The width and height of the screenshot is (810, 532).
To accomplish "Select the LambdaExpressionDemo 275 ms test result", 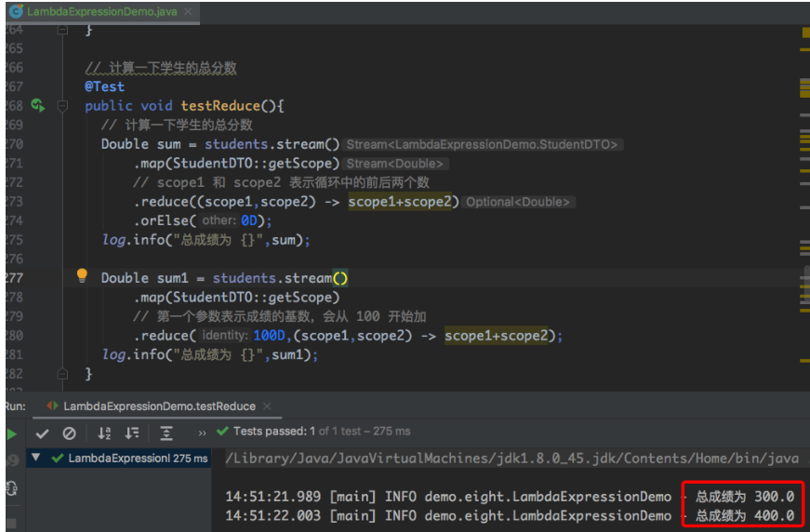I will [119, 459].
